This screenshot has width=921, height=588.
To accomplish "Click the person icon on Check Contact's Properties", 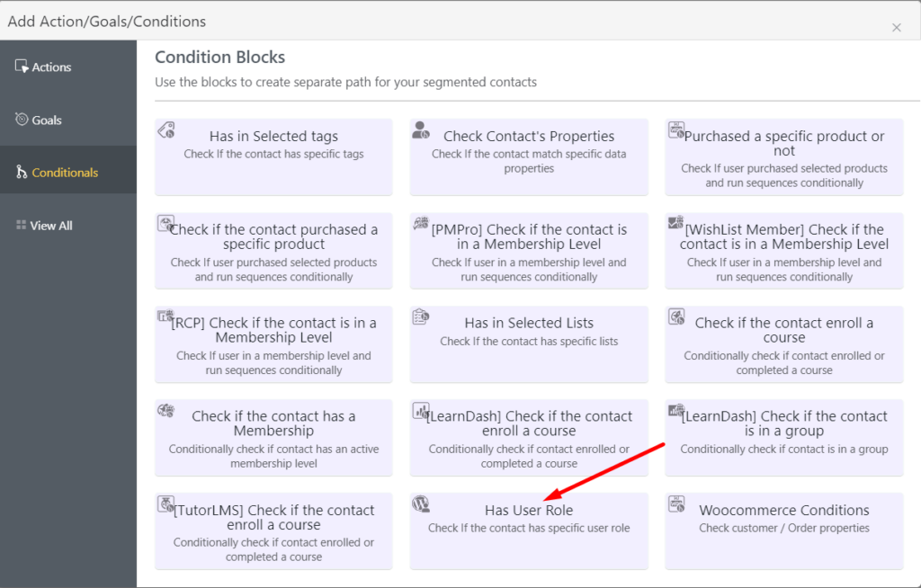I will click(421, 129).
